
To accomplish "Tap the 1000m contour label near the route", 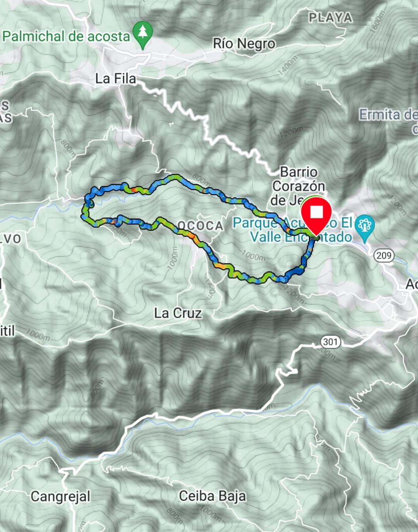I will click(254, 255).
